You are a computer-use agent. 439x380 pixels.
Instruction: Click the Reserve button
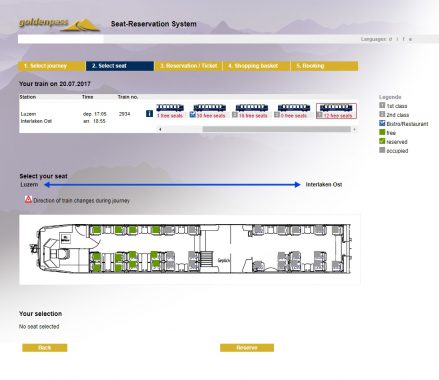247,348
